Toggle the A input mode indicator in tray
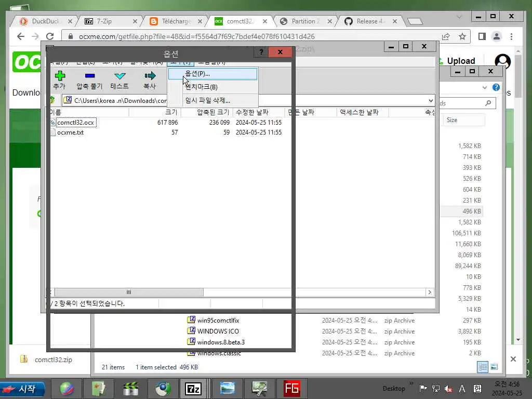This screenshot has width=532, height=399. coord(462,389)
